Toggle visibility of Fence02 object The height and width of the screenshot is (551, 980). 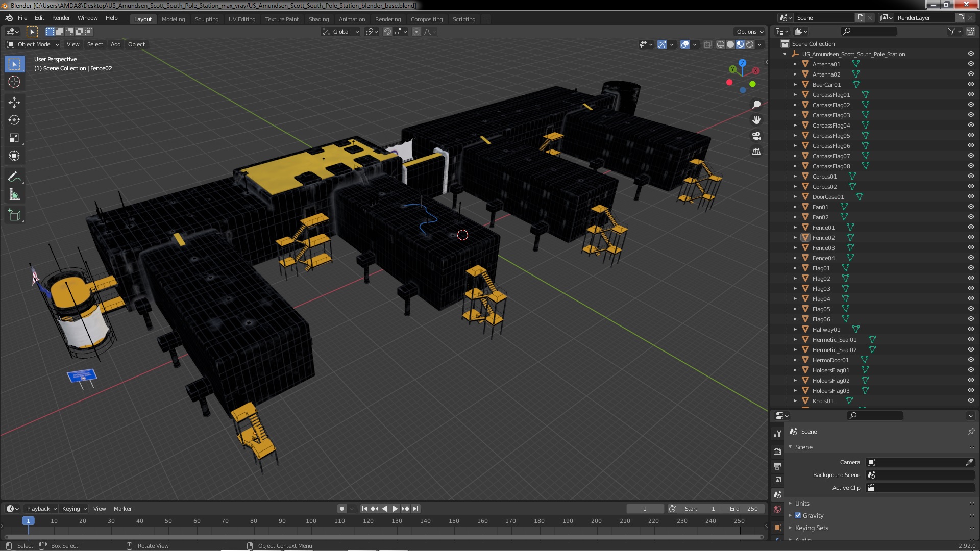pyautogui.click(x=971, y=238)
